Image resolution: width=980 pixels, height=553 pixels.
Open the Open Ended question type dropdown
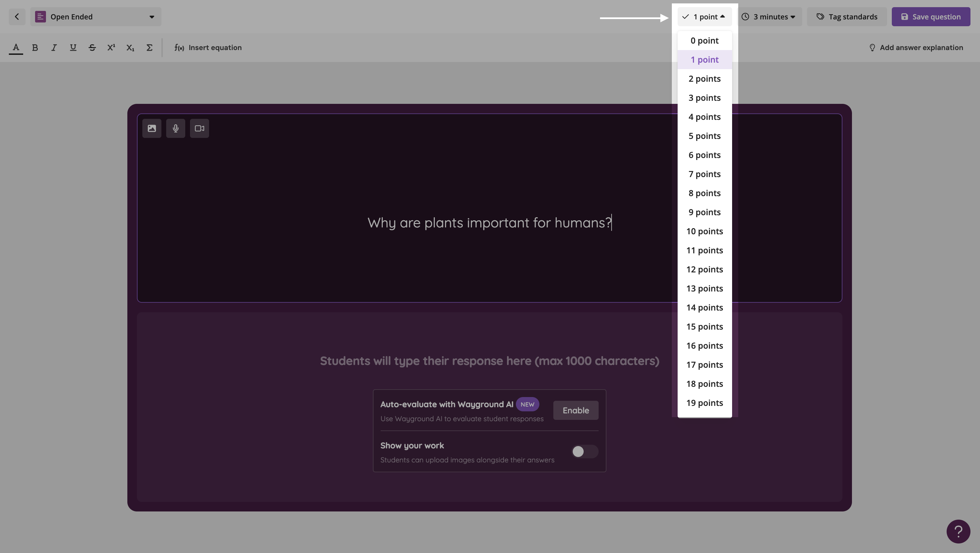coord(95,17)
